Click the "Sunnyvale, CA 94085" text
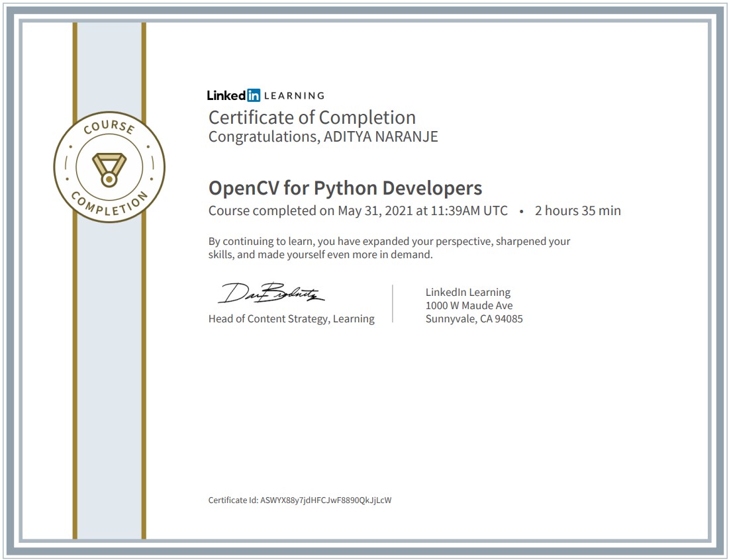The width and height of the screenshot is (729, 560). click(474, 319)
